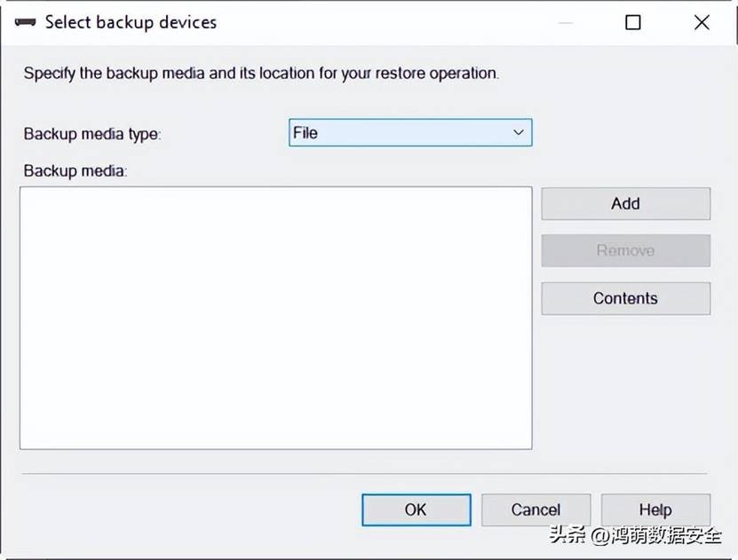Click inside the empty Backup media list
Image resolution: width=738 pixels, height=560 pixels.
pos(275,317)
